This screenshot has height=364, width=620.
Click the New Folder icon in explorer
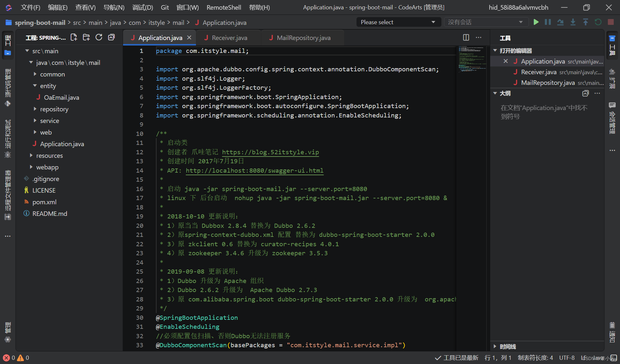(86, 37)
